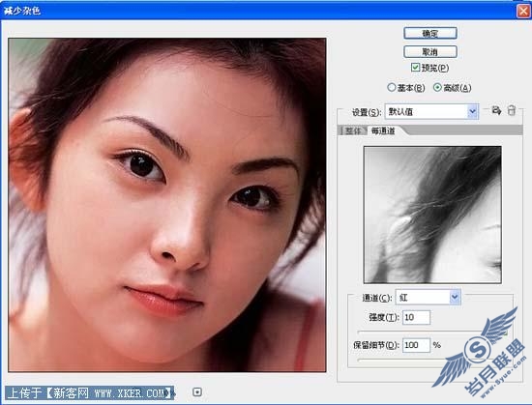Screen dimensions: 532x405
Task: Click the trash icon to delete settings
Action: (x=512, y=110)
